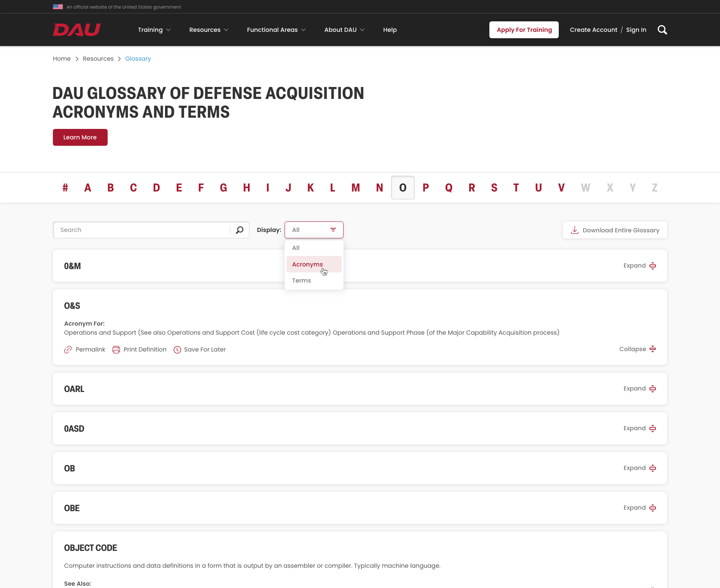Open the Functional Areas dropdown
Screen dimensions: 720x588
click(276, 30)
